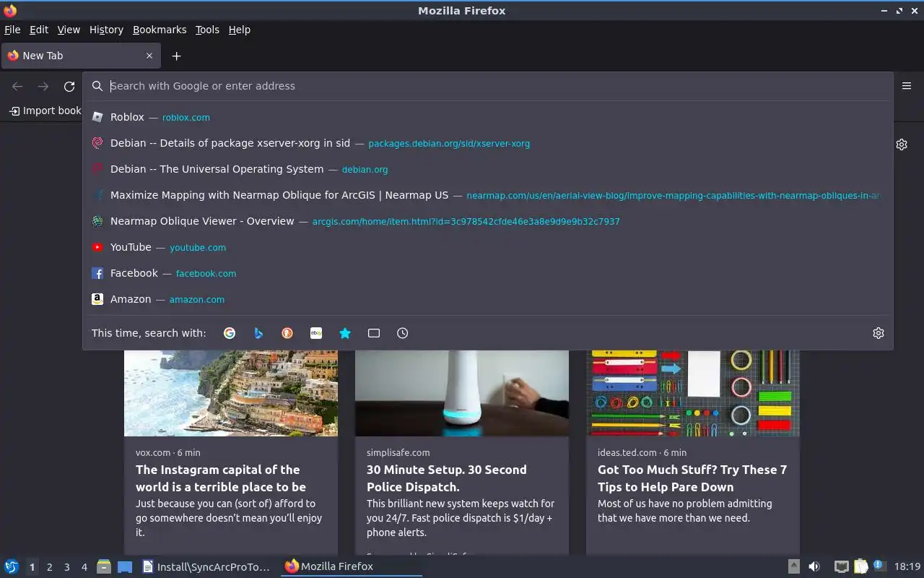Click the Mozilla Firefox taskbar entry
Screen dimensions: 924x578
click(x=352, y=566)
